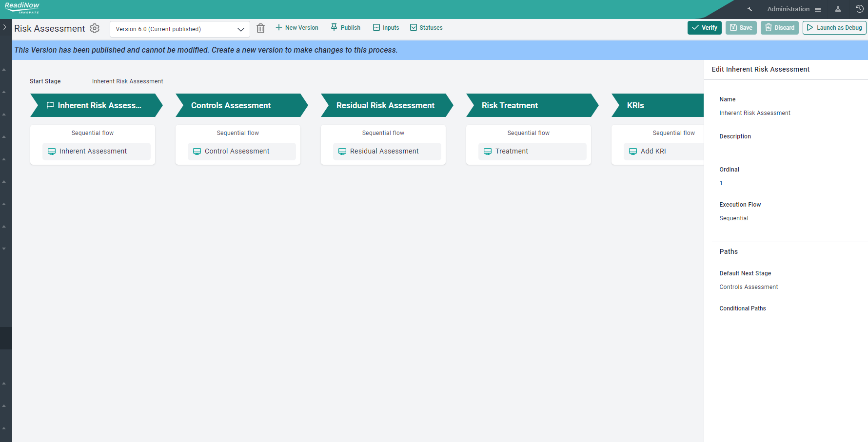Click screen icon beside Control Assessment
Viewport: 868px width, 442px height.
(197, 152)
